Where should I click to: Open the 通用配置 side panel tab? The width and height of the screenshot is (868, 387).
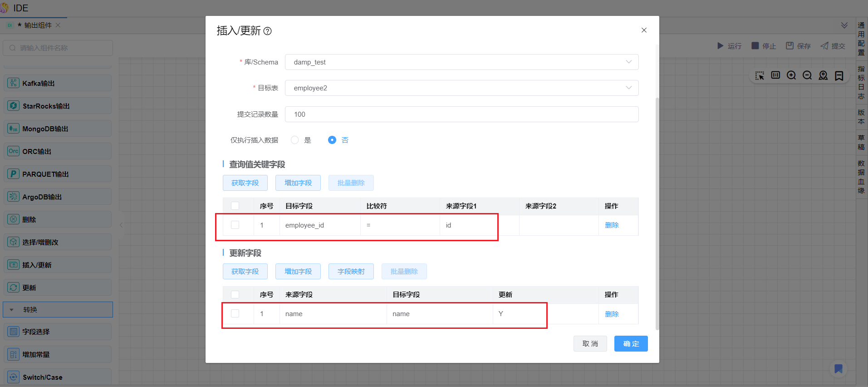click(x=861, y=39)
